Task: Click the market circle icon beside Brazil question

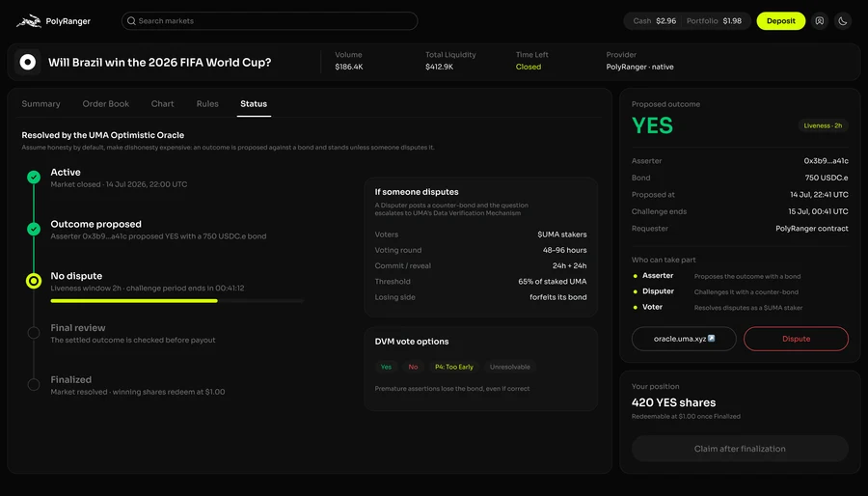Action: [28, 62]
